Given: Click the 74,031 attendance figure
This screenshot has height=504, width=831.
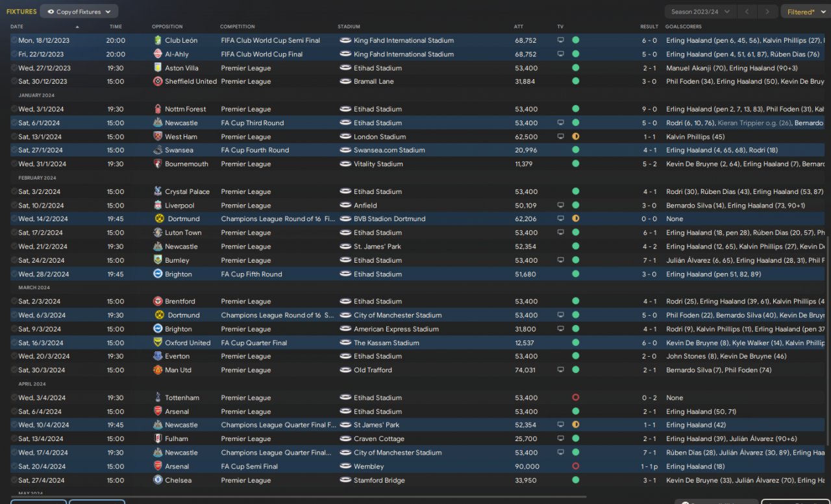Looking at the screenshot, I should tap(525, 370).
